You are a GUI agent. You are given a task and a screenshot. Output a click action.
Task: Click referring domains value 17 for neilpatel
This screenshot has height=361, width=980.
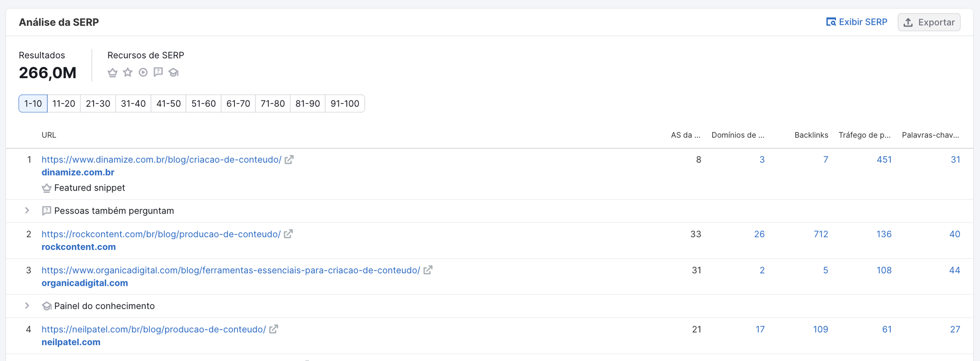(760, 329)
